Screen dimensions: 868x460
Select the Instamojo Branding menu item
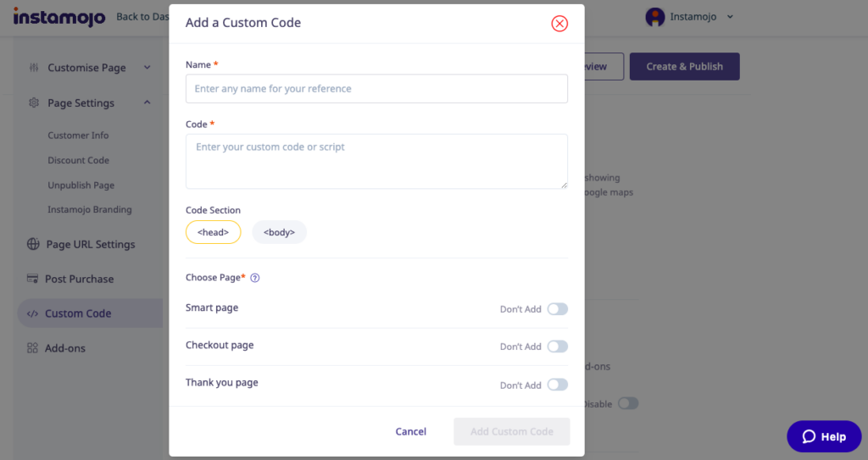89,210
